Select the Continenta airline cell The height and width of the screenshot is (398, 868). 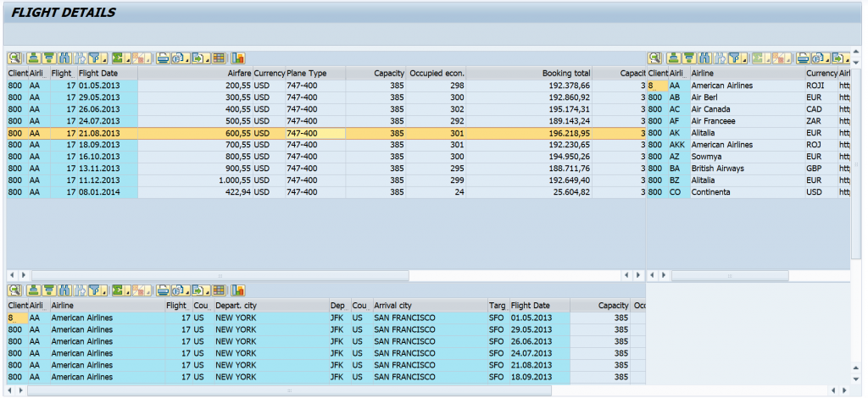tap(748, 192)
